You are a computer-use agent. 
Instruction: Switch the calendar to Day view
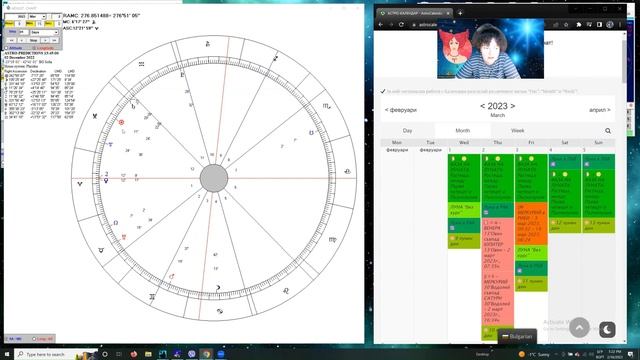(407, 131)
